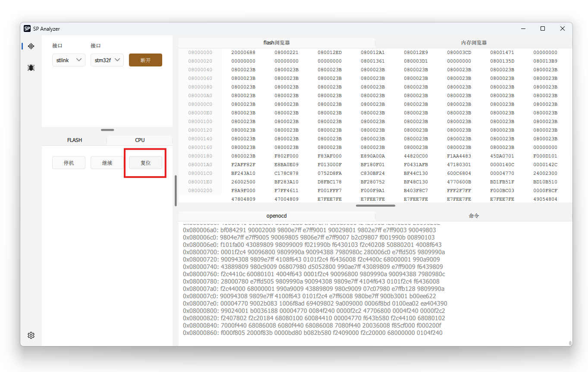
Task: Click address 08000020 row label
Action: (x=200, y=61)
